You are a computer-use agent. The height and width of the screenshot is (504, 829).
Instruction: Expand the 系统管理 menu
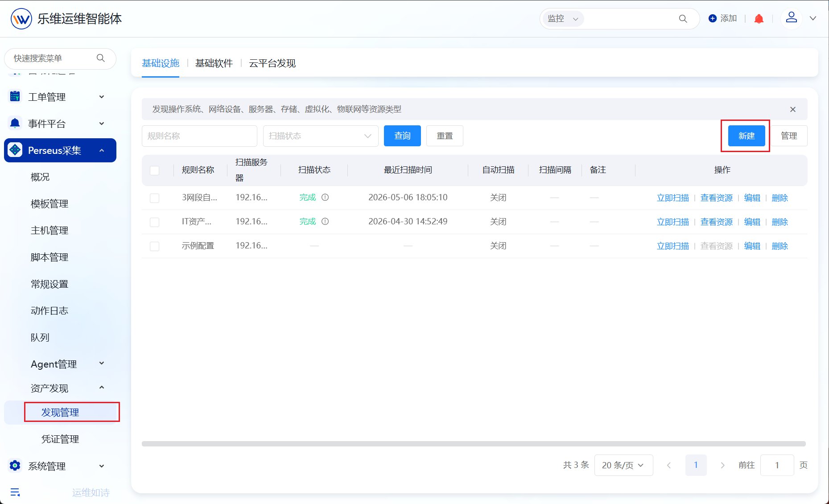(102, 466)
